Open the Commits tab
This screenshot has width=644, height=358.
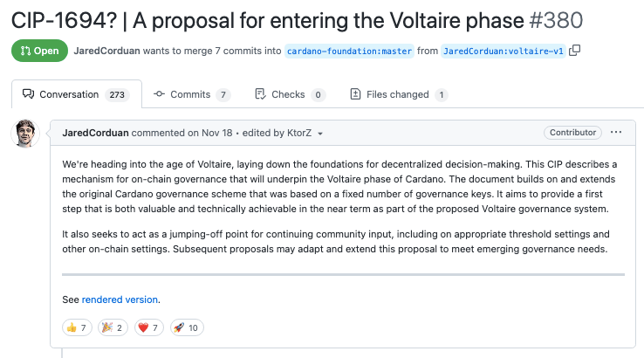pyautogui.click(x=191, y=94)
